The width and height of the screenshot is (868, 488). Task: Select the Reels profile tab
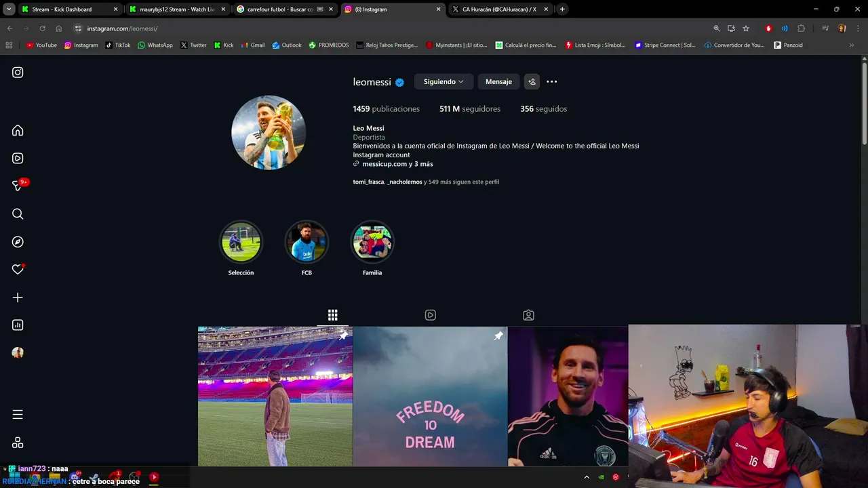click(x=431, y=315)
